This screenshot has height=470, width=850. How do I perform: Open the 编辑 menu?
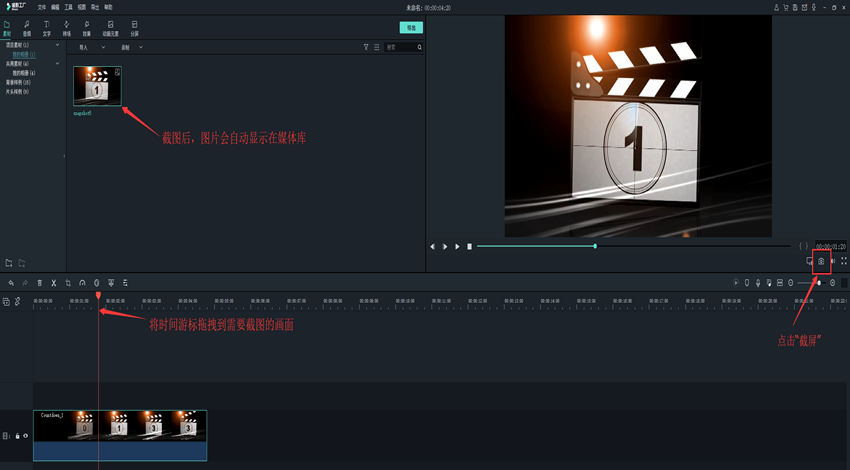click(55, 8)
